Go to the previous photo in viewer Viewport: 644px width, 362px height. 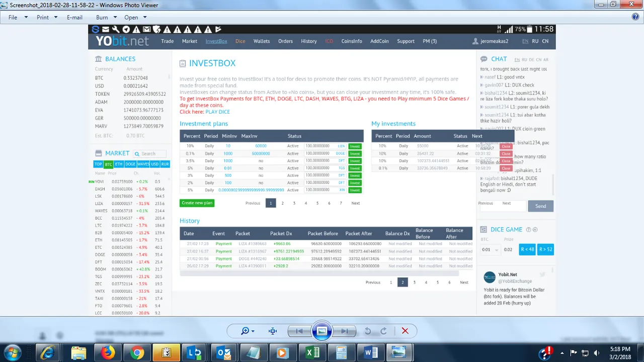(299, 331)
